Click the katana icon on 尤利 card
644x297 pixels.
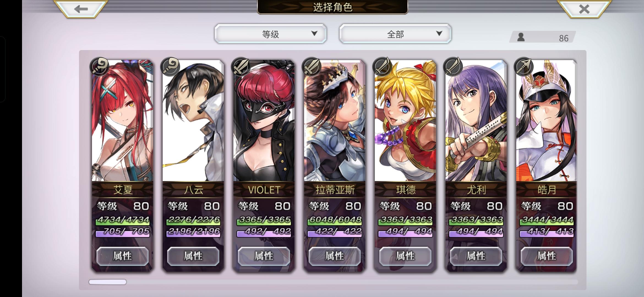coord(453,67)
